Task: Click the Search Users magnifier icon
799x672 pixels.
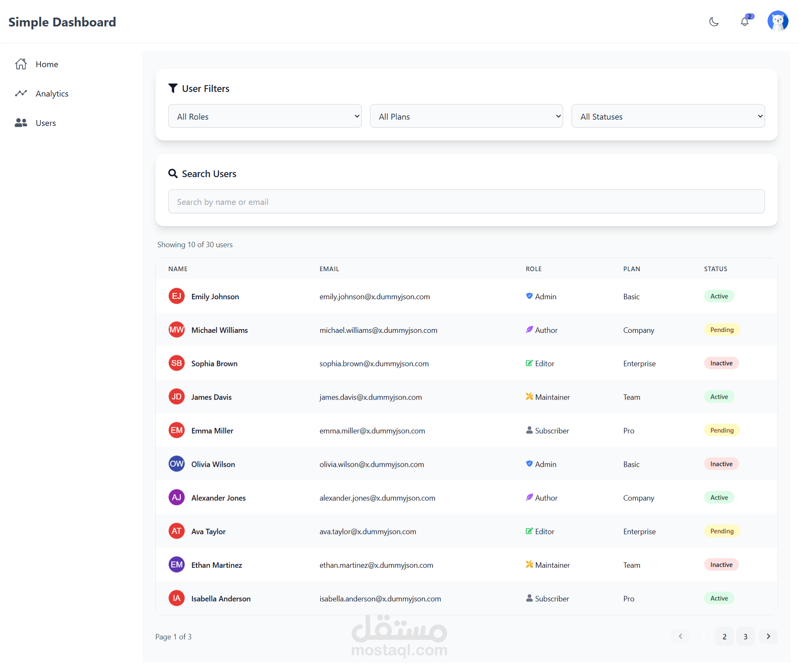Action: tap(173, 173)
